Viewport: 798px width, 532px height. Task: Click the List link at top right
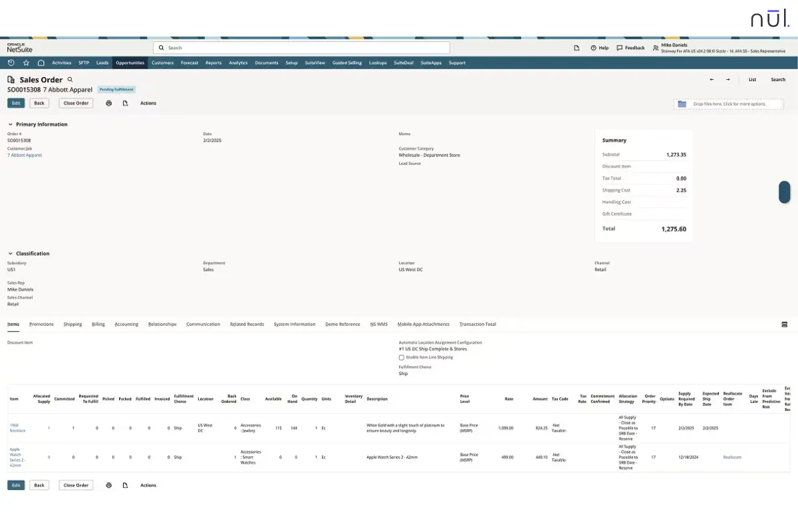(x=752, y=80)
